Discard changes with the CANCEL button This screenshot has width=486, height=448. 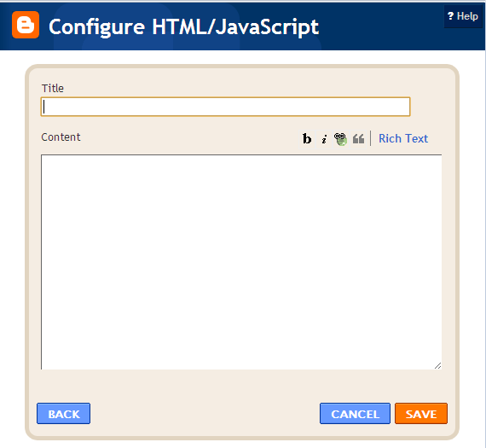pos(355,414)
